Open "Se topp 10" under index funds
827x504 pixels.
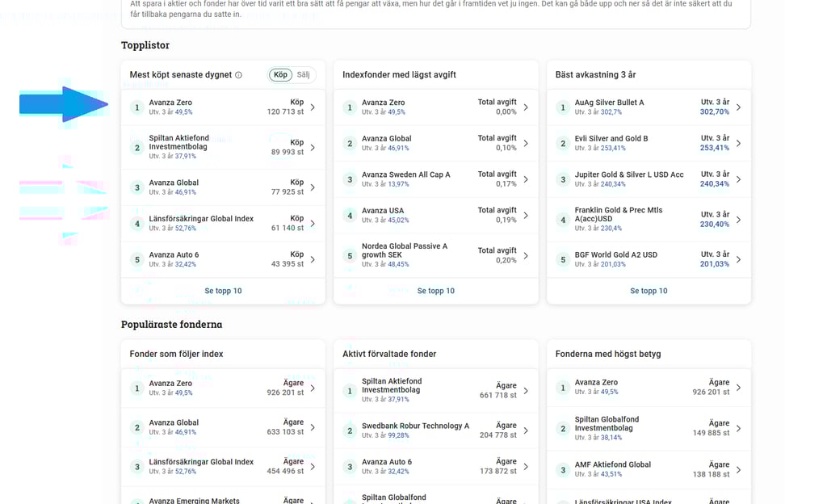[x=436, y=290]
